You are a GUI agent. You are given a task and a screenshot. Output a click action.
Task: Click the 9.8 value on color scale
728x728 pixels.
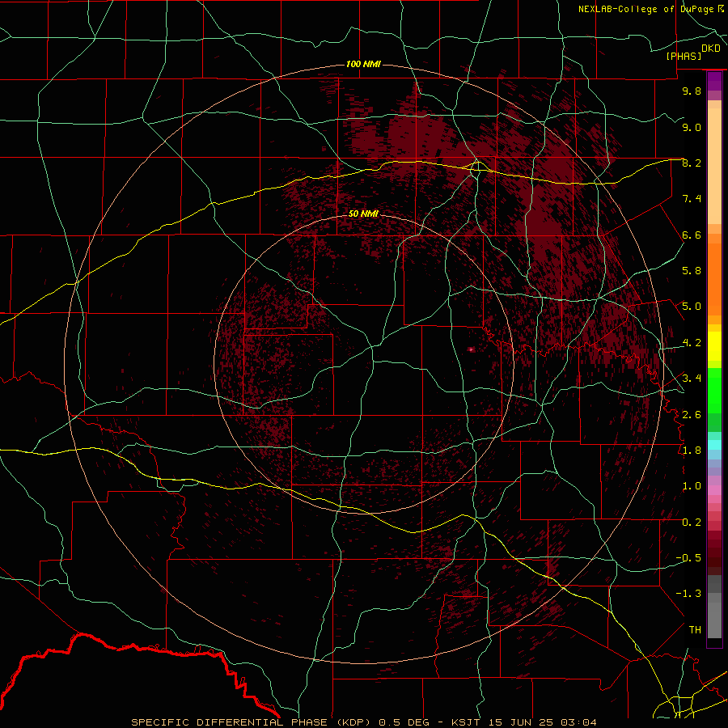692,91
